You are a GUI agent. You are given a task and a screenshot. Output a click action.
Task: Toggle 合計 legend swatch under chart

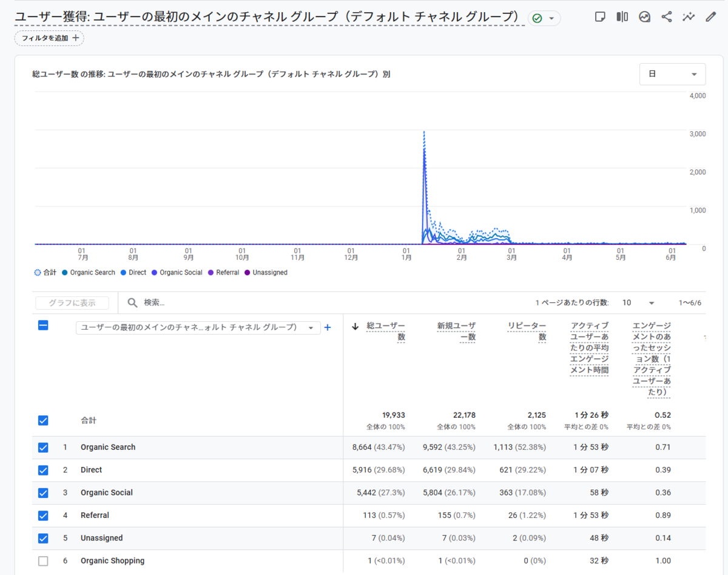[x=38, y=273]
